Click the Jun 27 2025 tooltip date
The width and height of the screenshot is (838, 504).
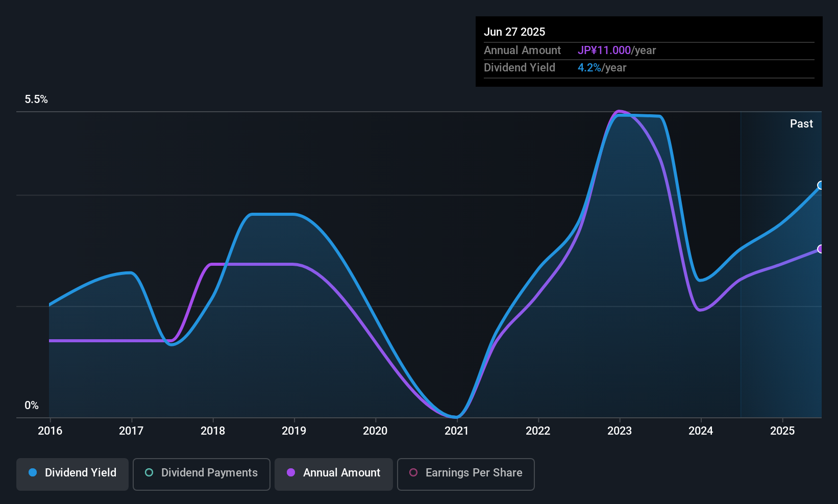tap(514, 32)
